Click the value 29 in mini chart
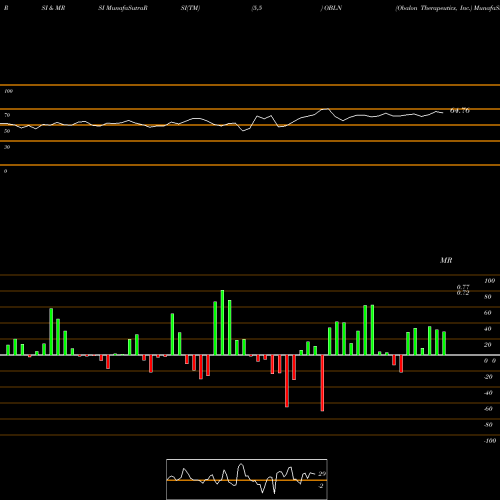 tap(322, 474)
